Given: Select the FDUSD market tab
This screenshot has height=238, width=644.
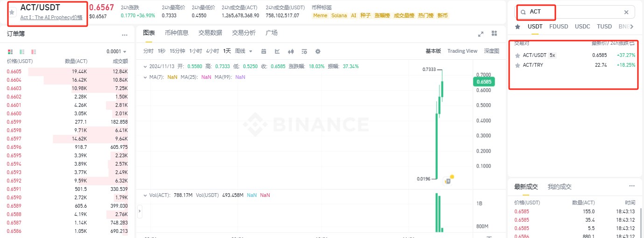Looking at the screenshot, I should click(559, 27).
